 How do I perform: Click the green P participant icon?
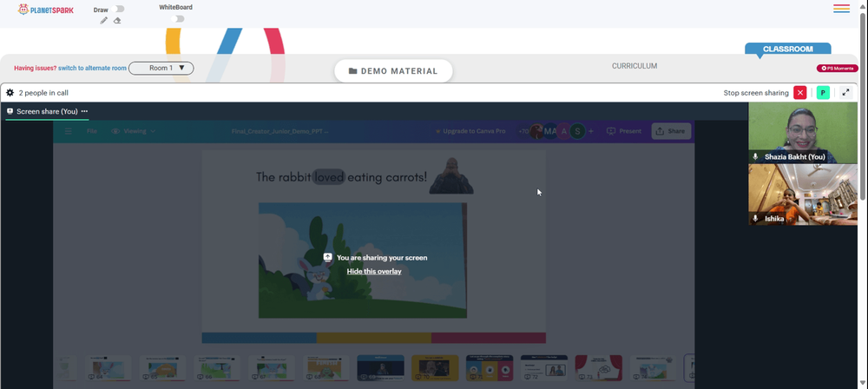(823, 93)
